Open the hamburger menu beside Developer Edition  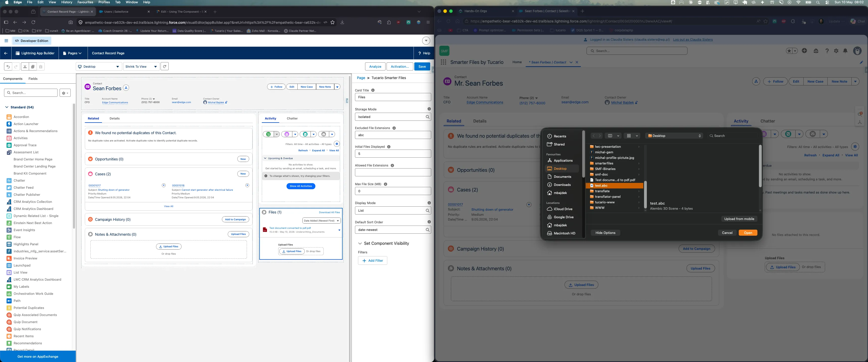[x=6, y=41]
